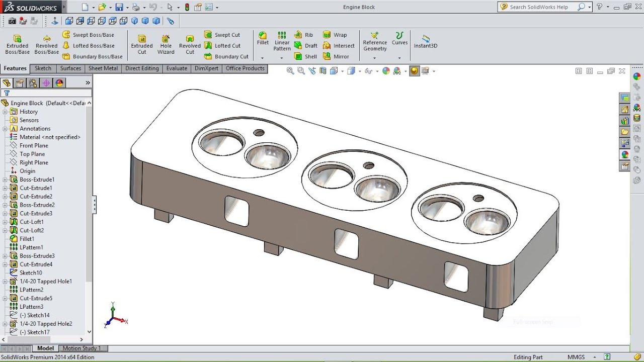This screenshot has width=644, height=362.
Task: Switch to DisplayManager panel tab
Action: click(x=59, y=83)
